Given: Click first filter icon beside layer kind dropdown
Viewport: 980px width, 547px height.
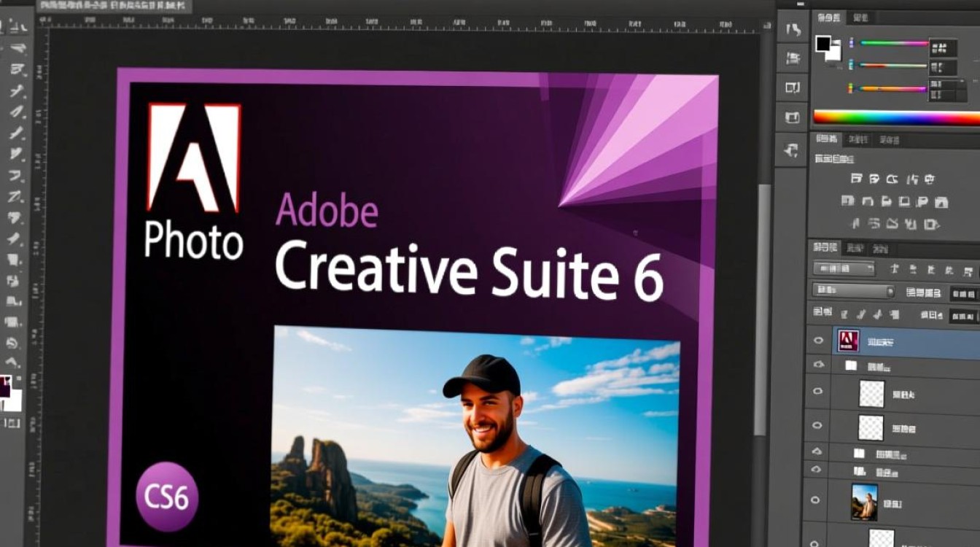Looking at the screenshot, I should pos(895,269).
